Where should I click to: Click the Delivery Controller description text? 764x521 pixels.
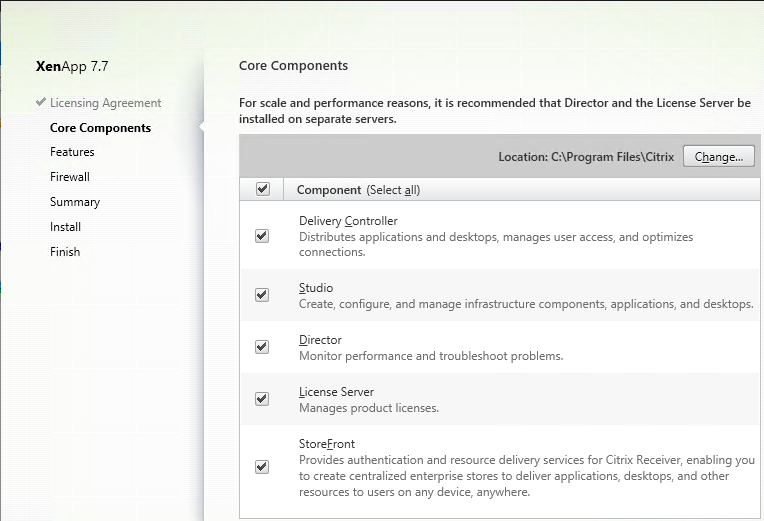tap(496, 244)
